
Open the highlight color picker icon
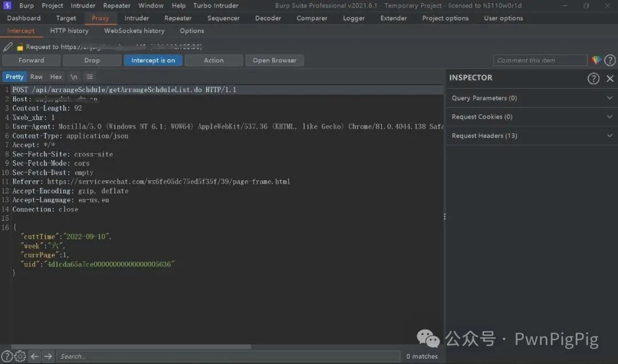[x=596, y=60]
